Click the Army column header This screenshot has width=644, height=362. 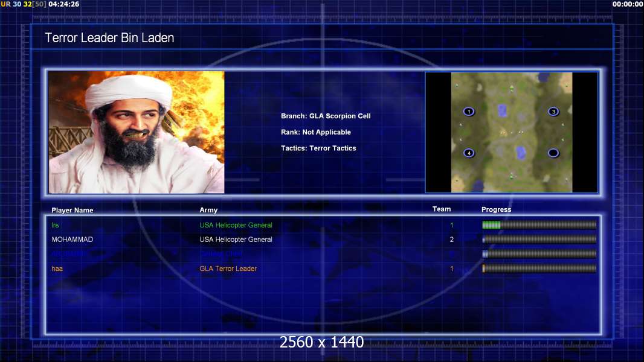click(x=208, y=210)
